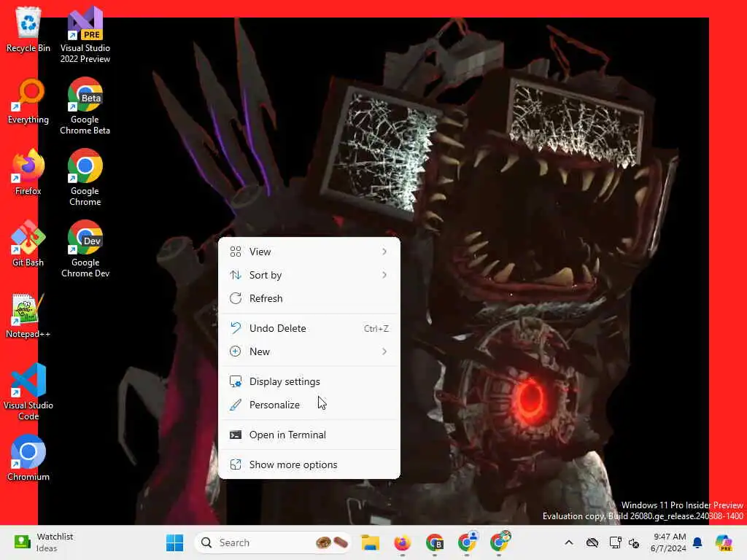Open the Recycle Bin desktop icon

(28, 29)
